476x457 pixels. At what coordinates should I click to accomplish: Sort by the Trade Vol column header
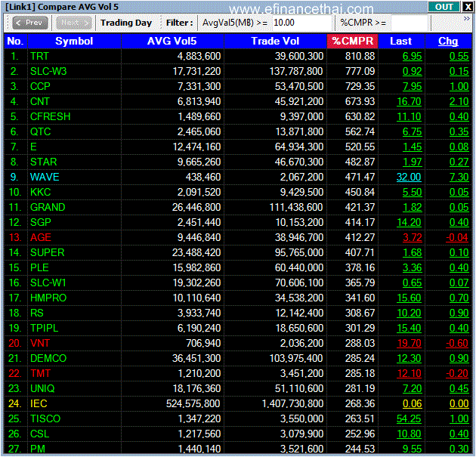[275, 42]
